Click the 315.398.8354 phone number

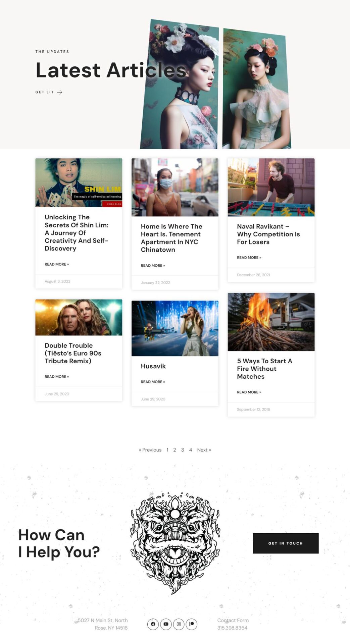[x=232, y=628]
